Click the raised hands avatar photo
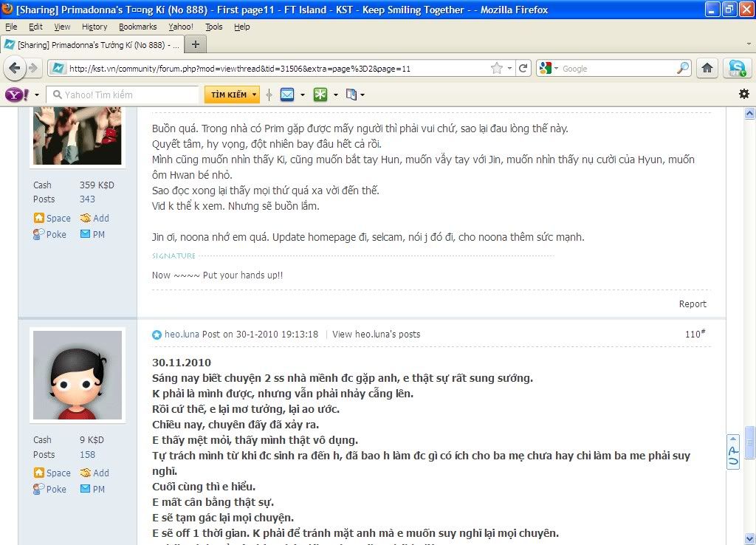 (x=77, y=136)
